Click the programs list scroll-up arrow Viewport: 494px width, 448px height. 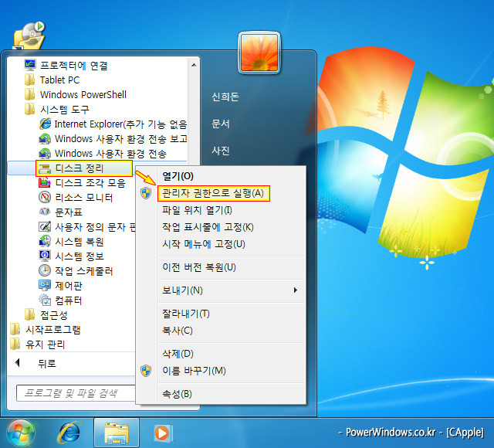194,65
